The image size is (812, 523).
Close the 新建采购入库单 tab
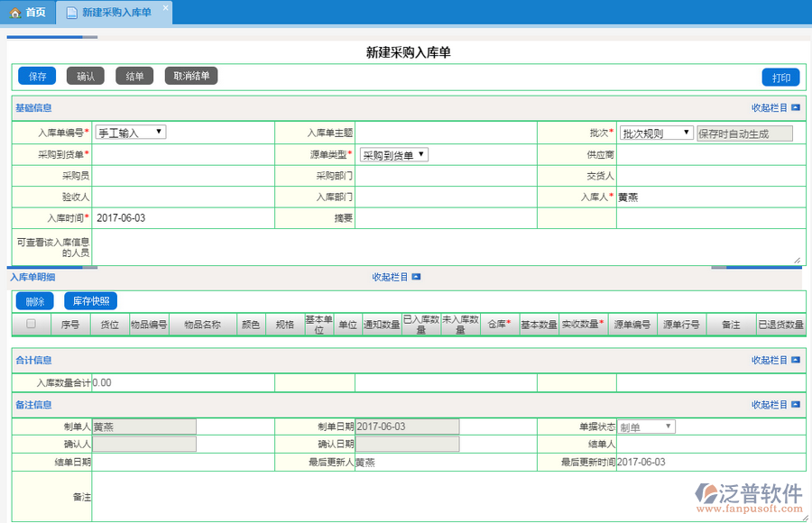(x=165, y=8)
